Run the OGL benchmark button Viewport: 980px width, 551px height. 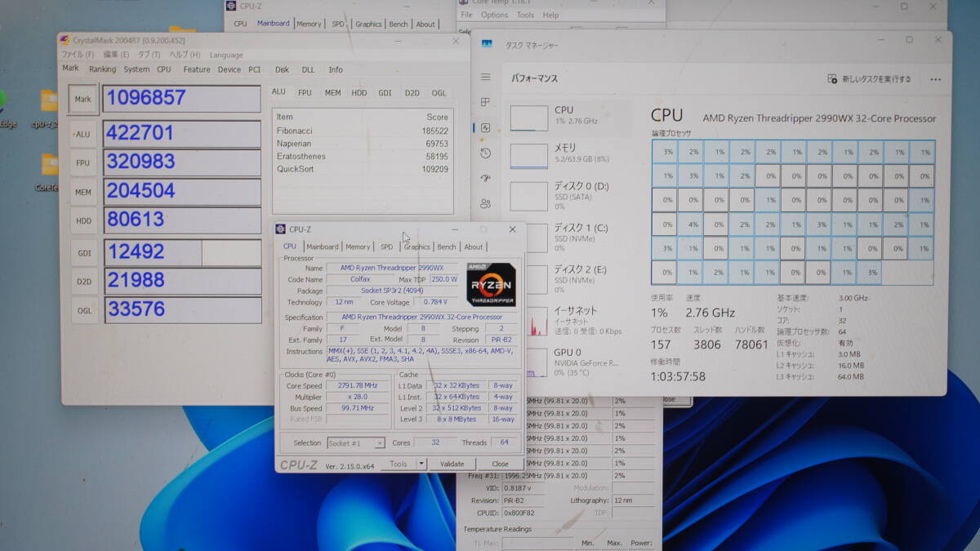coord(83,310)
